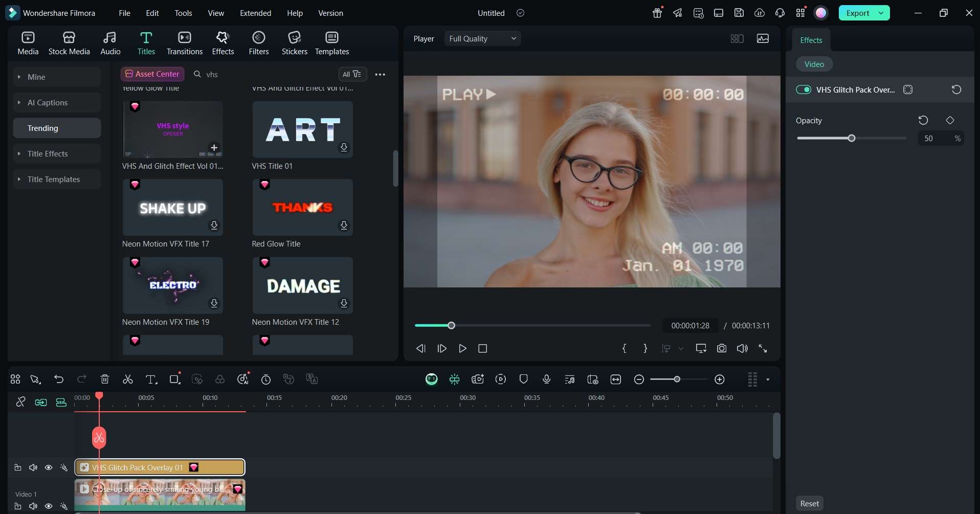Play the video preview
The height and width of the screenshot is (514, 980).
click(x=462, y=348)
